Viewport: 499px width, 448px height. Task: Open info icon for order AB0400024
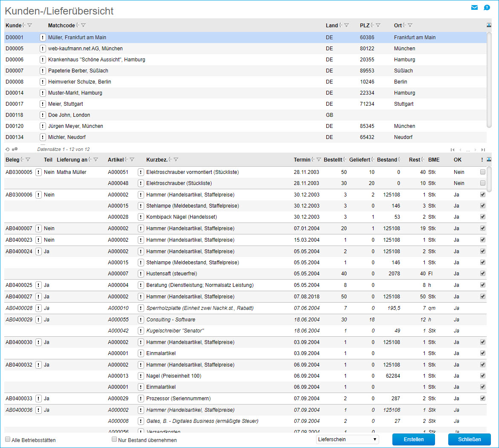[x=38, y=251]
